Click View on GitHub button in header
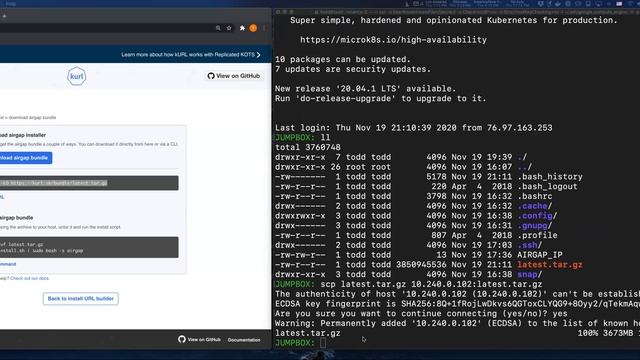 click(234, 76)
